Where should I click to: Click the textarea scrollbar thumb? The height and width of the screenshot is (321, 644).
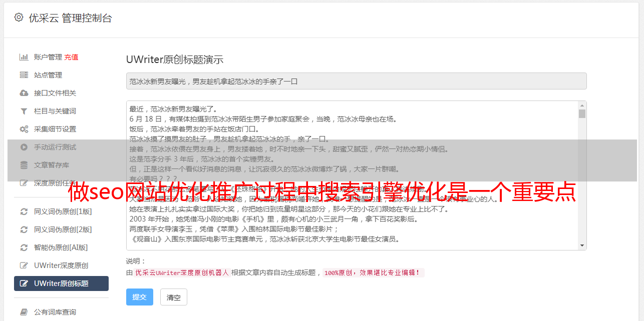coord(582,113)
